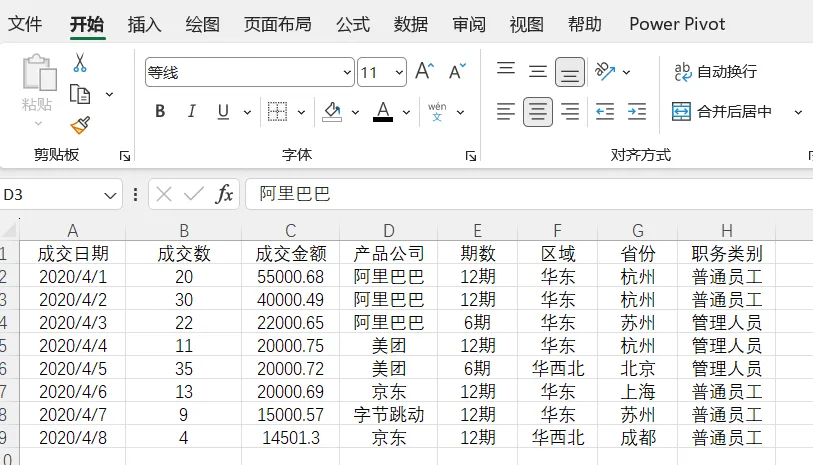Select the 职务类别 header cell

point(726,253)
